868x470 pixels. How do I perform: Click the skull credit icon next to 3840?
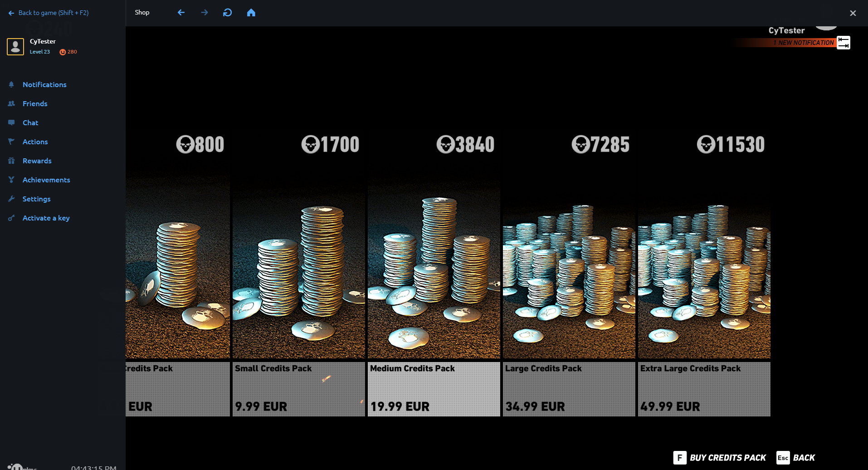point(445,145)
